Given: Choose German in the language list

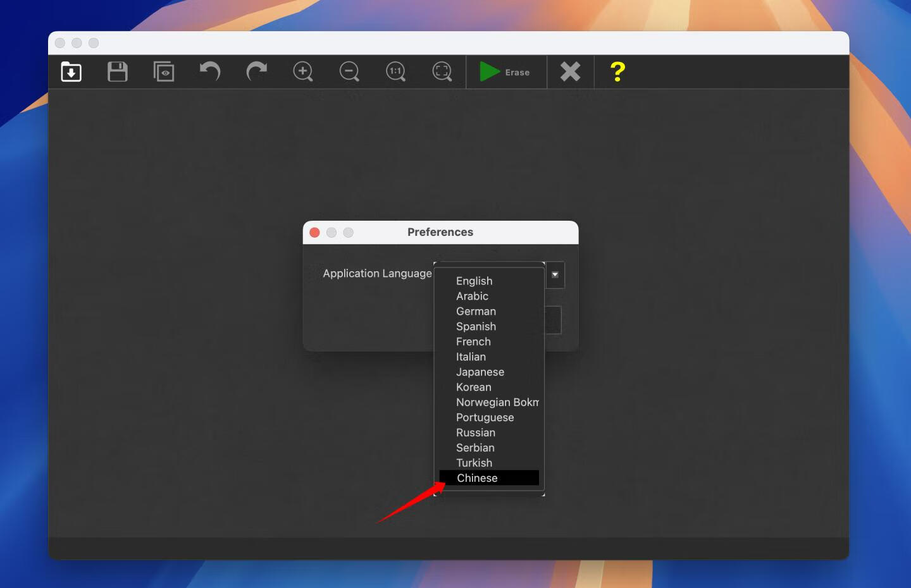Looking at the screenshot, I should 489,311.
